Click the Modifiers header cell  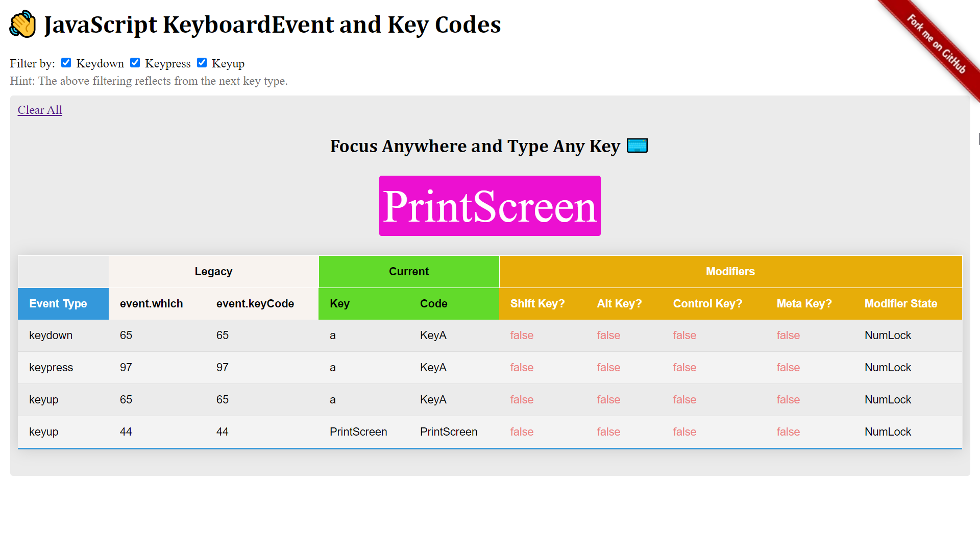click(x=730, y=271)
